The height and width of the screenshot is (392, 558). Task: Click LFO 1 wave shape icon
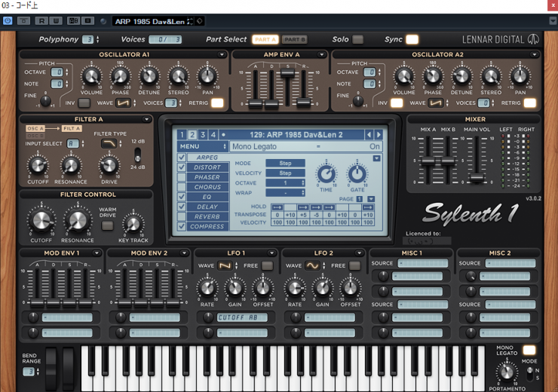click(225, 265)
